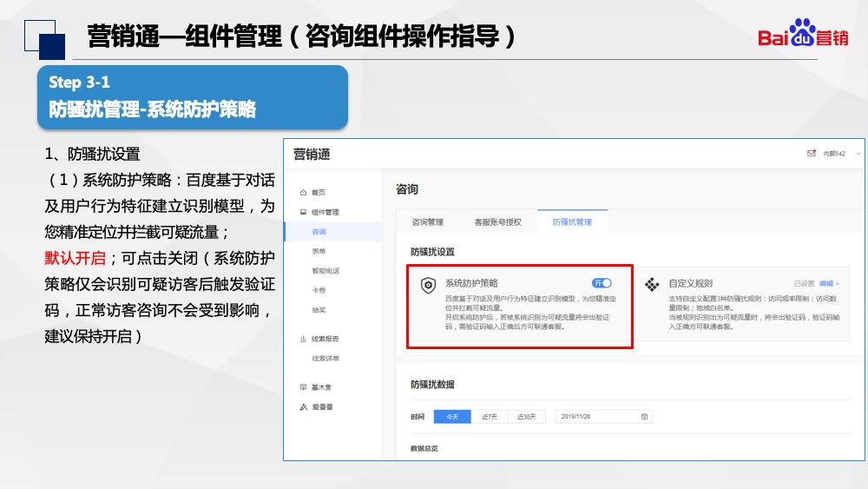The width and height of the screenshot is (868, 489).
Task: Click the bar chart icon beside 线索报告
Action: pos(302,339)
